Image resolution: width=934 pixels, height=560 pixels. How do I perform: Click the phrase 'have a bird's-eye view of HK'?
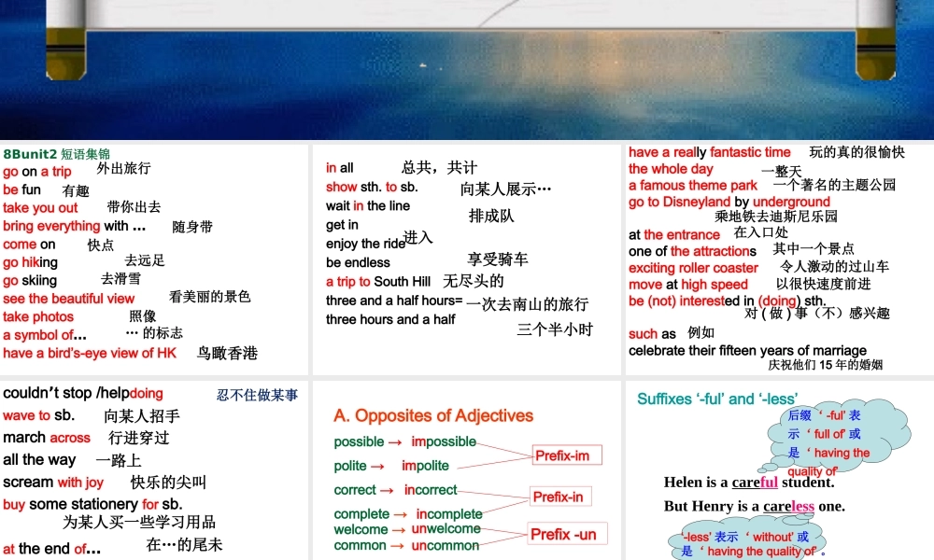(x=90, y=353)
